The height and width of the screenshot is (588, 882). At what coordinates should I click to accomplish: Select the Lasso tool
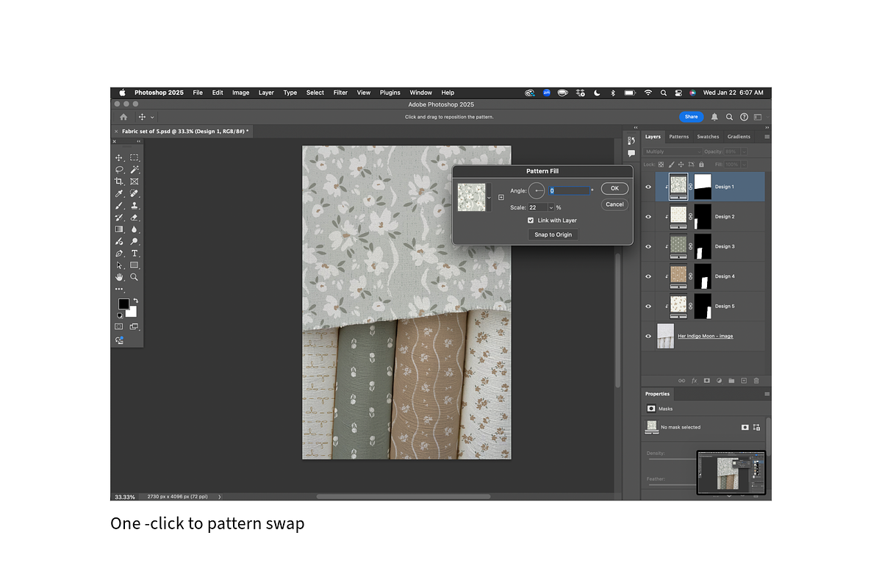[x=119, y=169]
